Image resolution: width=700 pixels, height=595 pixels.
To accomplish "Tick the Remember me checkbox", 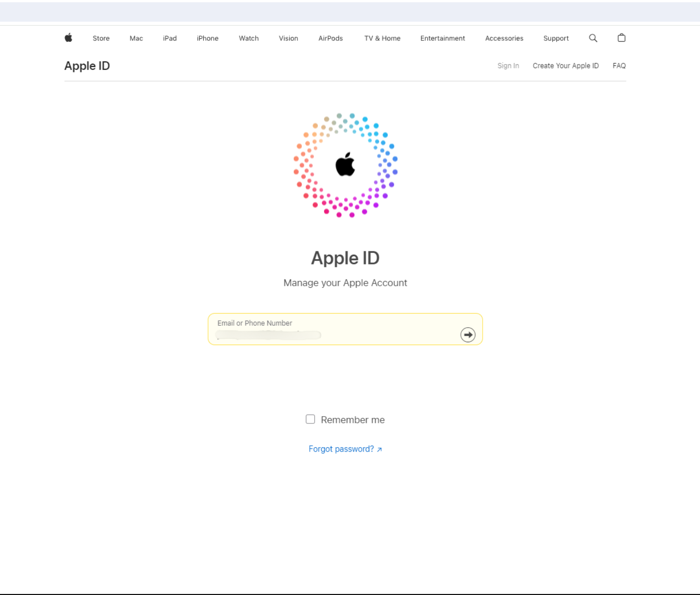I will tap(310, 419).
